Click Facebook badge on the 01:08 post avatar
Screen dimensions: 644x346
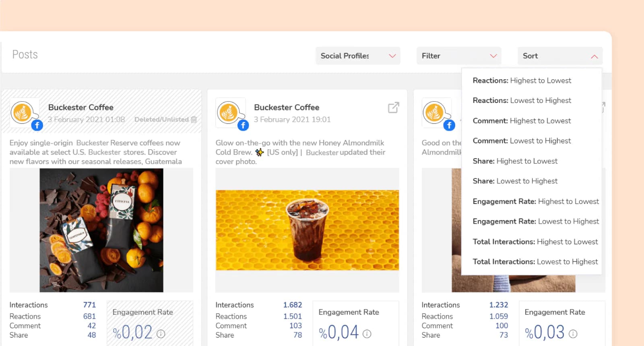[37, 125]
